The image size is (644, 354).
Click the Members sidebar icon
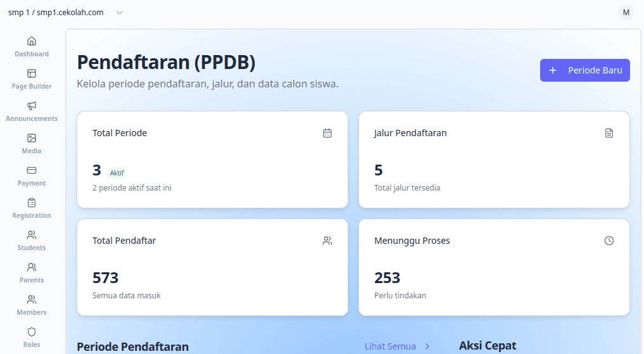(32, 300)
